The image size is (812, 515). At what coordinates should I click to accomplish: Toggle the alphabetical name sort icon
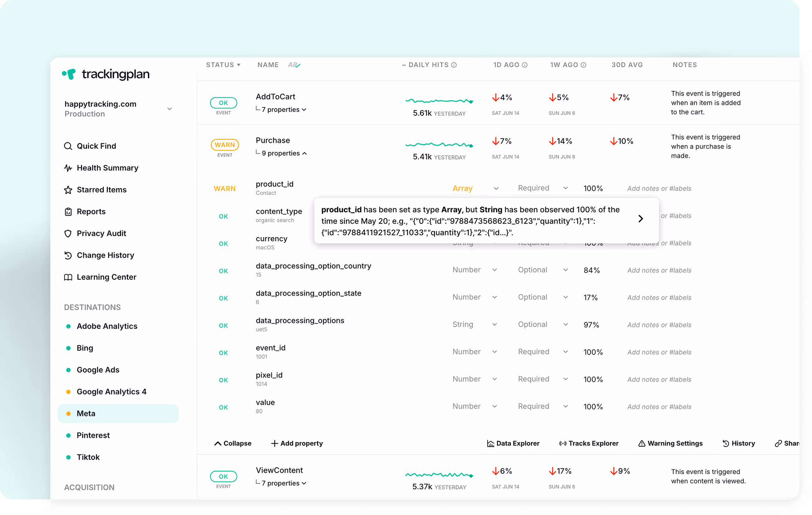click(x=294, y=65)
